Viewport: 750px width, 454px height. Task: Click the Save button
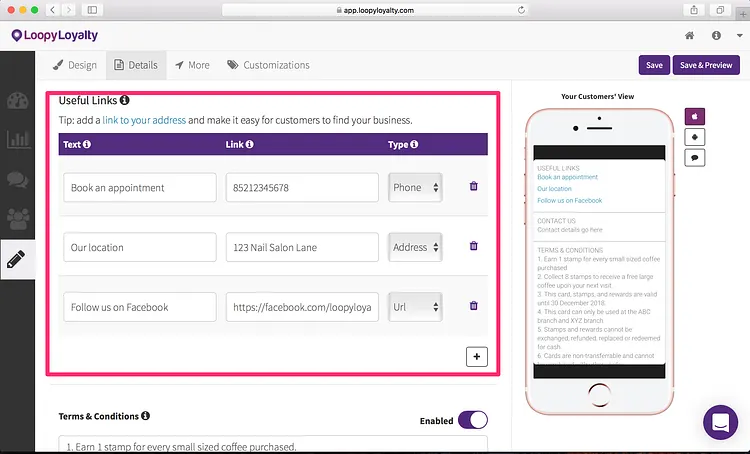[654, 65]
